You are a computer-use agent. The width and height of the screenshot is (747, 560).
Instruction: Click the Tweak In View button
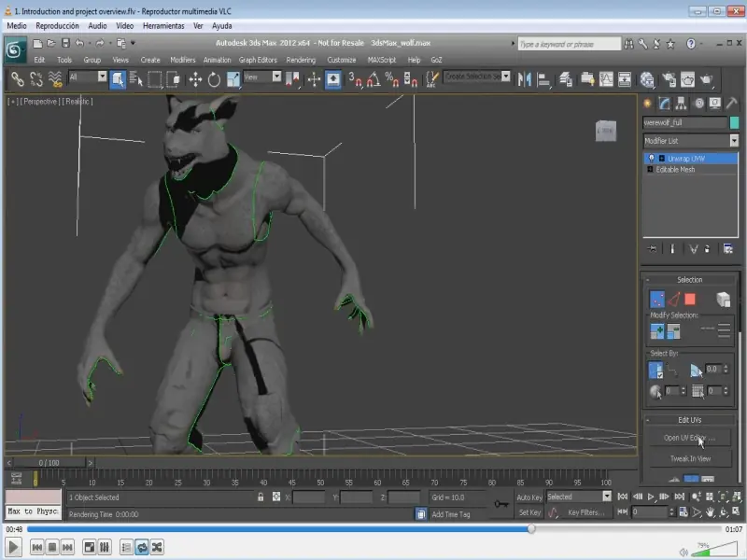(x=689, y=458)
